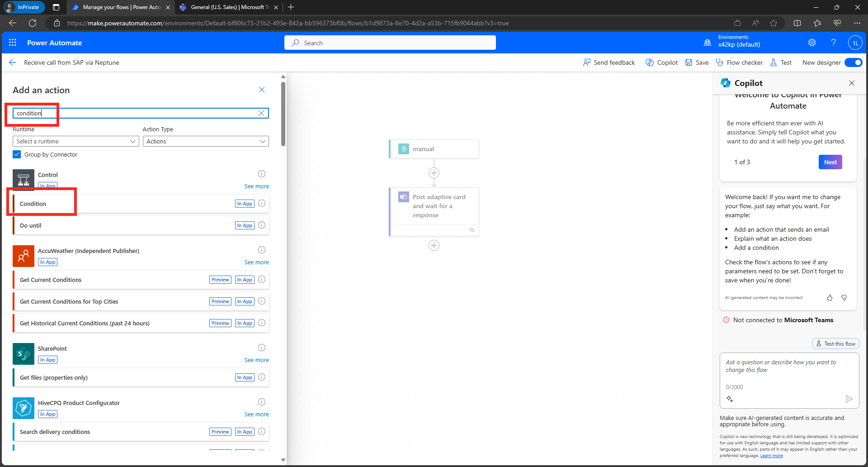
Task: Turn off the New designer toggle
Action: 853,62
